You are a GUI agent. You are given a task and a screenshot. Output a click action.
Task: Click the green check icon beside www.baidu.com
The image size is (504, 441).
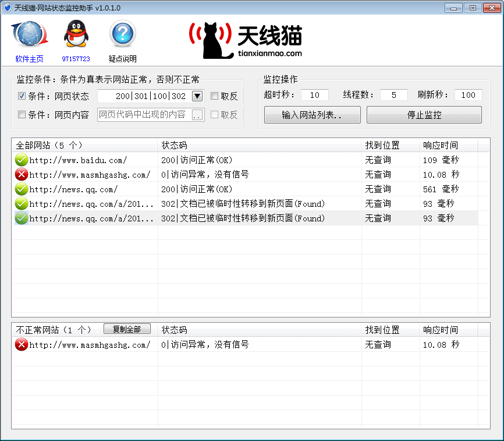coord(21,160)
